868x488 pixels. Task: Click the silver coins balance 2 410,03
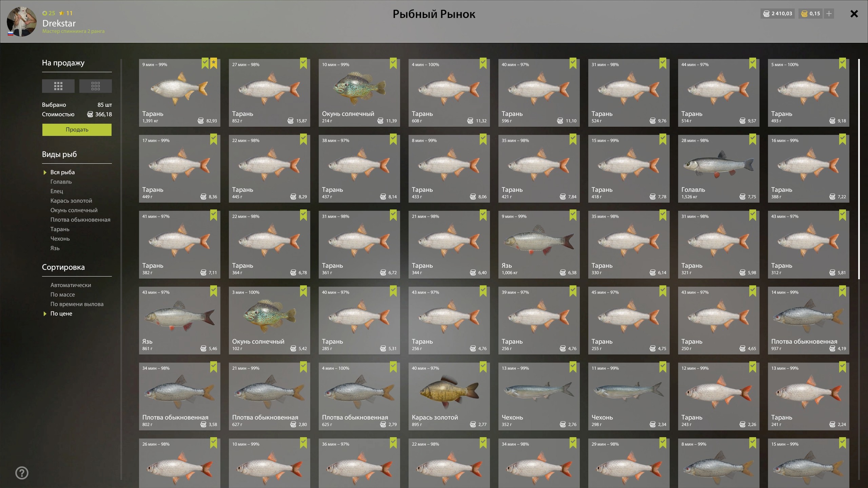pyautogui.click(x=777, y=14)
